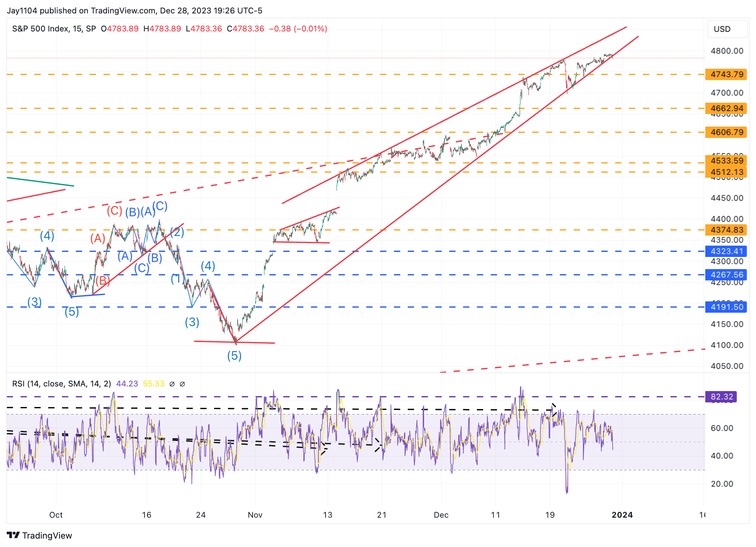The height and width of the screenshot is (547, 756).
Task: Click the date 21 on time axis
Action: 381,515
